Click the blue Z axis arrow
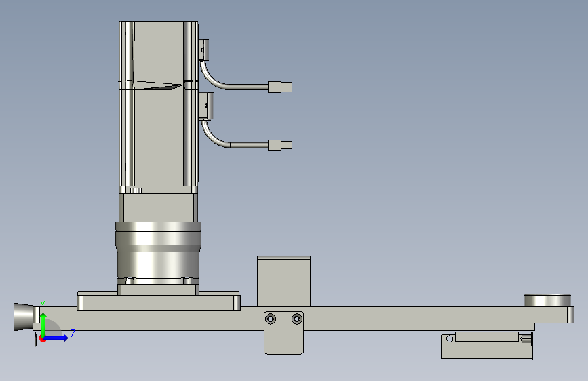 click(56, 338)
